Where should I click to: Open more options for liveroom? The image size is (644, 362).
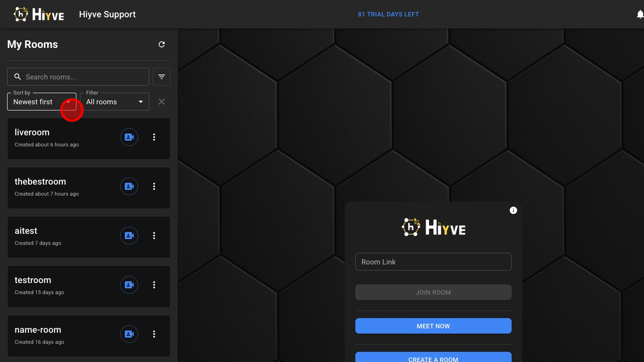(x=154, y=138)
